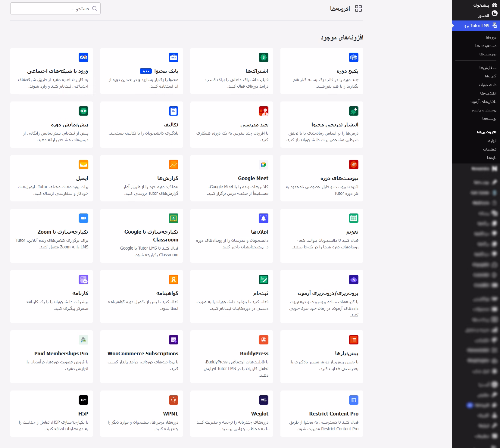Click the WPML addon icon
The image size is (500, 448).
point(173,400)
